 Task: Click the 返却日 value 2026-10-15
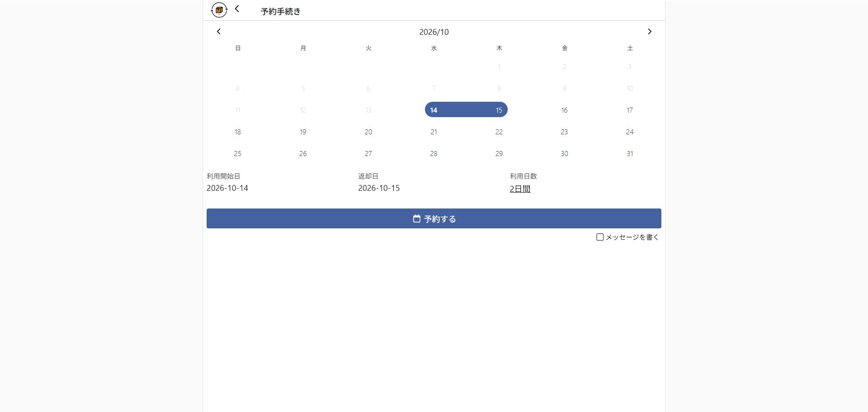point(379,188)
